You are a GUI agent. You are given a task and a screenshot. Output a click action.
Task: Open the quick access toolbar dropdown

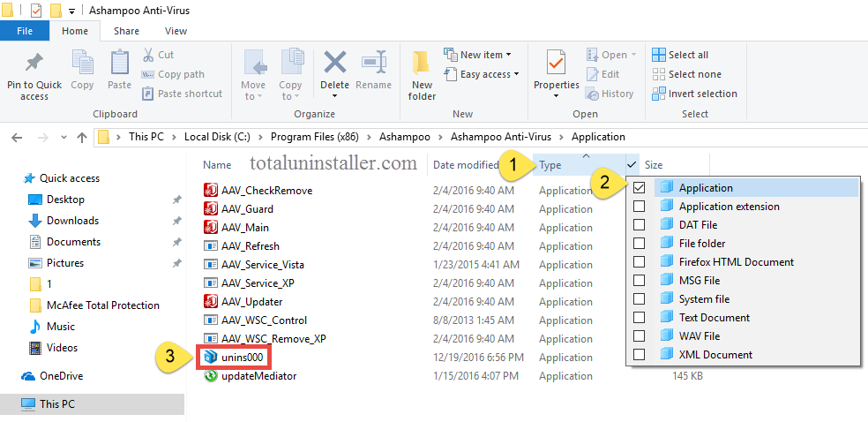click(72, 11)
